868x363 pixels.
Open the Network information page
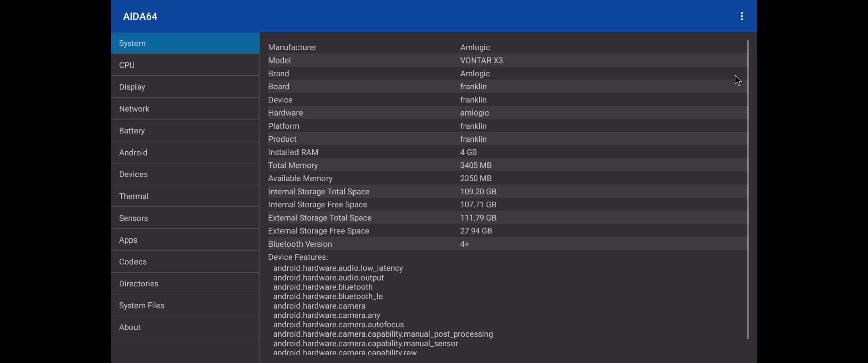185,109
